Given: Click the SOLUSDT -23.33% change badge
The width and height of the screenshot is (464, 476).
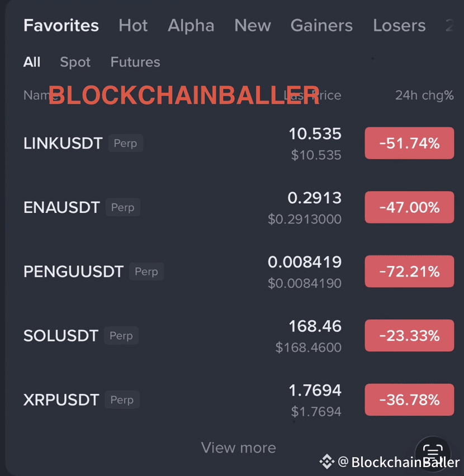Looking at the screenshot, I should [409, 336].
